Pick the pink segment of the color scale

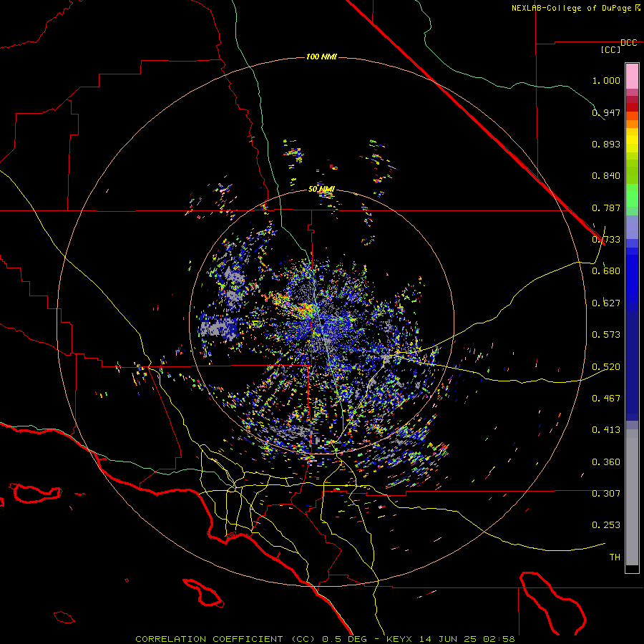tap(632, 76)
